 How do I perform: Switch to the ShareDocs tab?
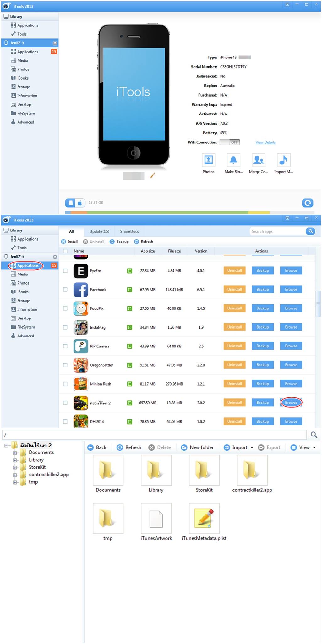coord(129,231)
